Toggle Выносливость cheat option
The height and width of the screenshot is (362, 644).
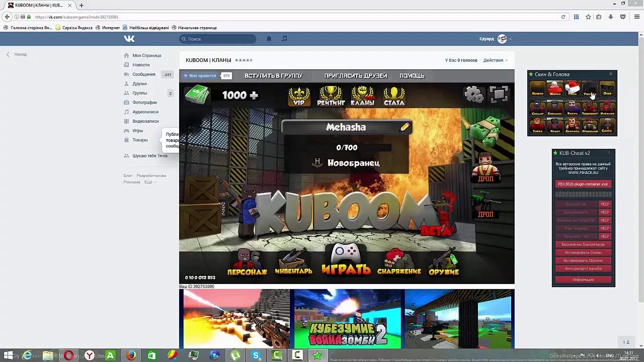pos(576,212)
